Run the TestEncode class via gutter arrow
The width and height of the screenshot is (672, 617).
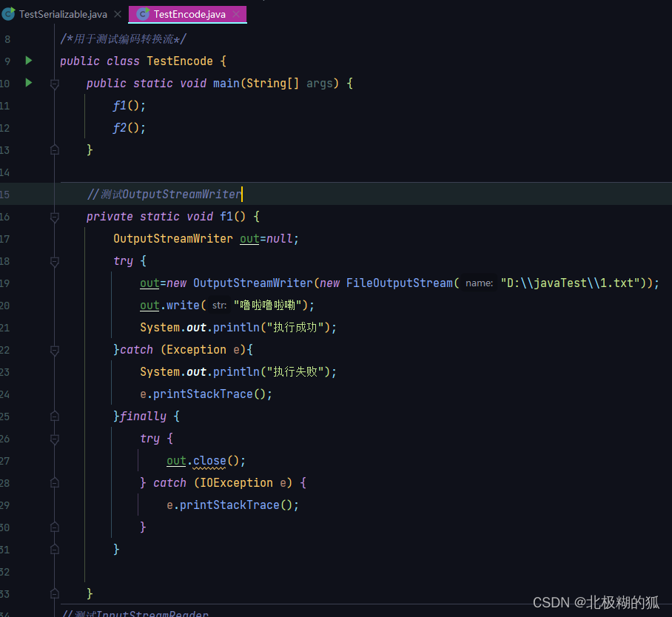[29, 61]
